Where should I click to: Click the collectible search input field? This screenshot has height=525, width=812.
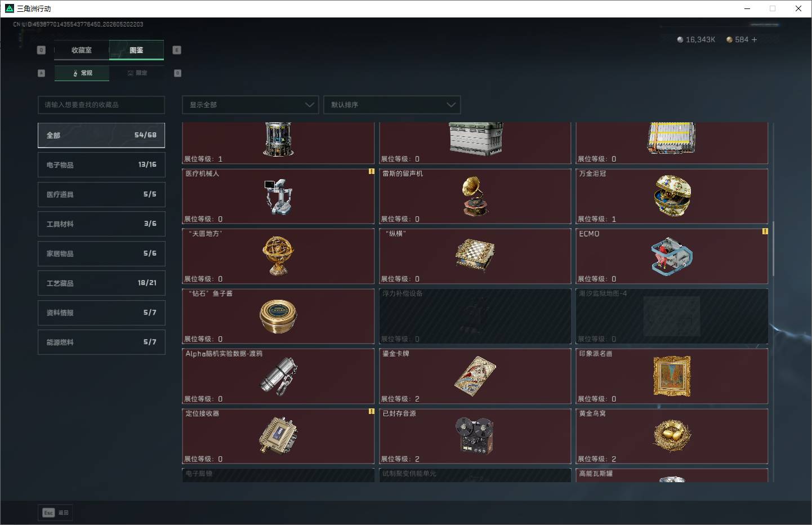click(101, 105)
